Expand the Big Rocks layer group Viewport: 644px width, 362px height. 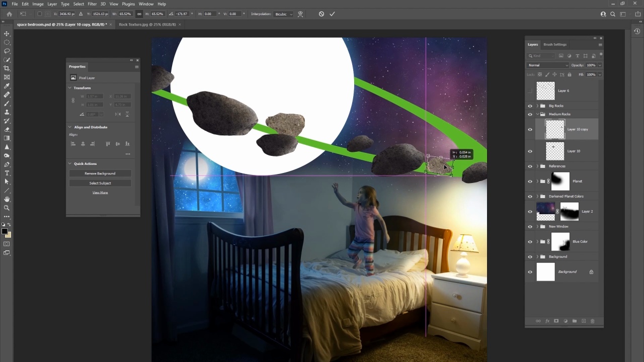tap(537, 106)
